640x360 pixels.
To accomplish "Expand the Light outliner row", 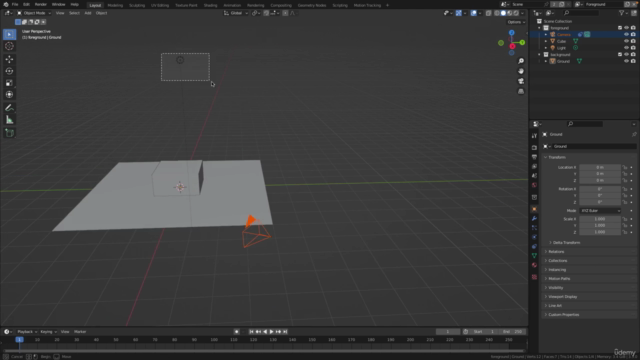I will [x=546, y=48].
